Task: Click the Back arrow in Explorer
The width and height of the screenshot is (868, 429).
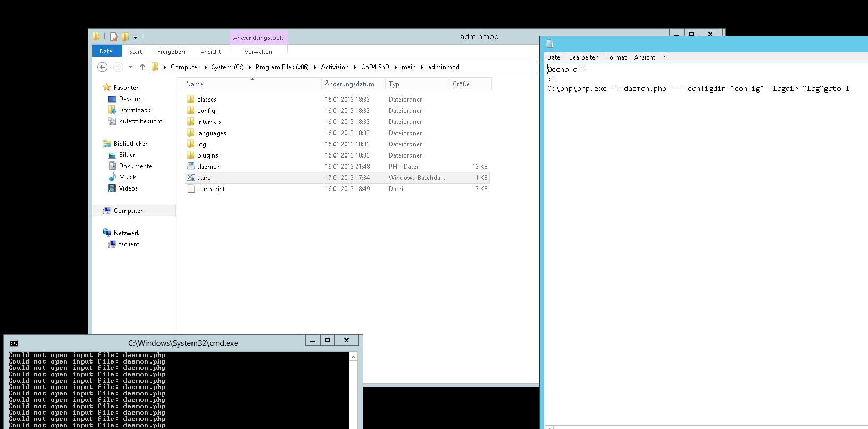Action: 103,67
